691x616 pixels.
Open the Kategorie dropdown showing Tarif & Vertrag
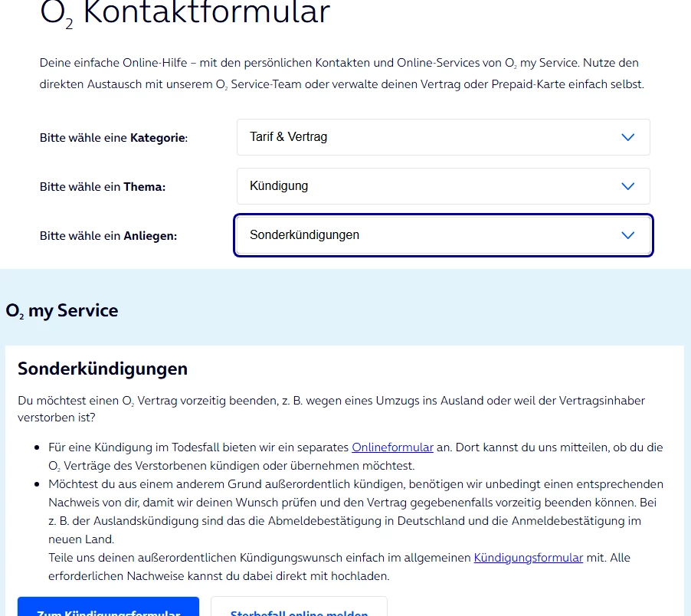[x=443, y=137]
